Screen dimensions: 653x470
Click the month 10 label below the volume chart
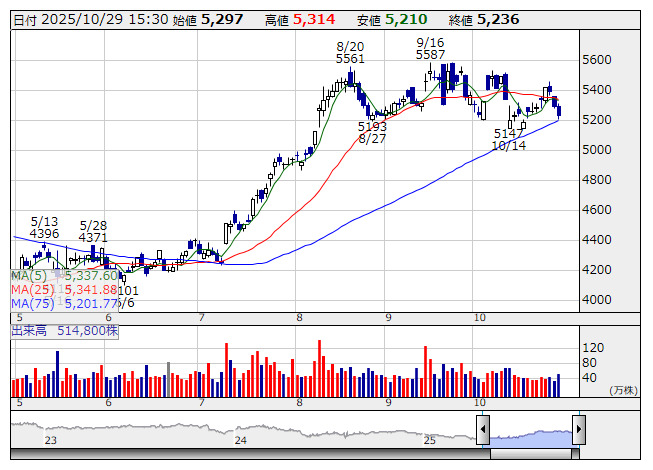click(480, 403)
